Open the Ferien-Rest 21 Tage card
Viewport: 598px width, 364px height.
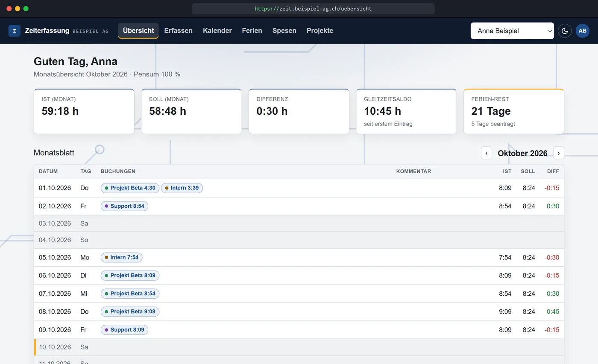514,111
